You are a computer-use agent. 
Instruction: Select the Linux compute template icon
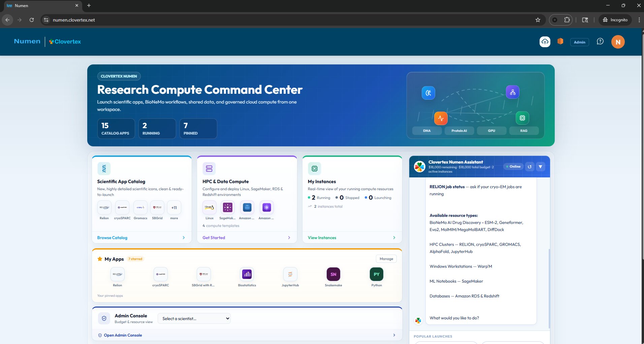coord(210,207)
